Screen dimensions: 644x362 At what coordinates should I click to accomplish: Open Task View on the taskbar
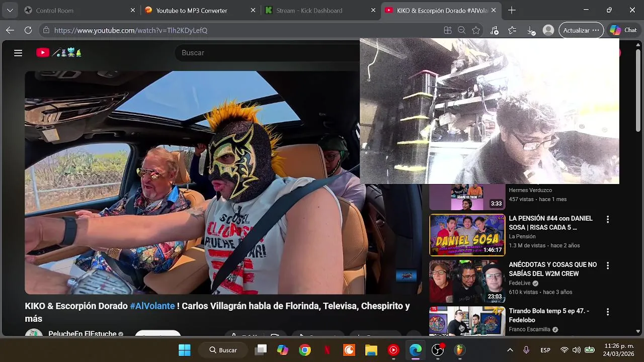click(x=261, y=350)
